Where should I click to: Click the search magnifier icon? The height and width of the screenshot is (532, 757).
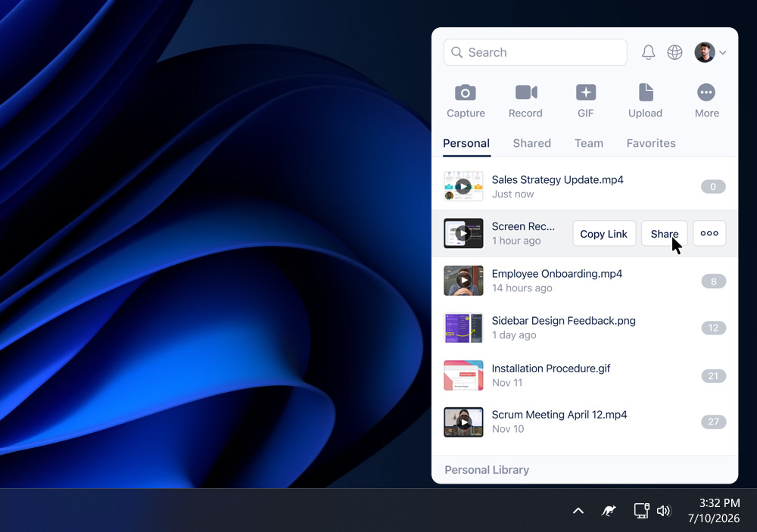tap(456, 52)
